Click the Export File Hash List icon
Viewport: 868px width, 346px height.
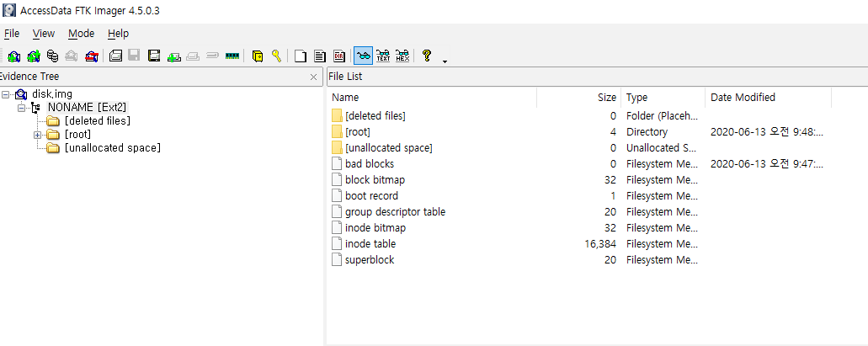coord(319,56)
